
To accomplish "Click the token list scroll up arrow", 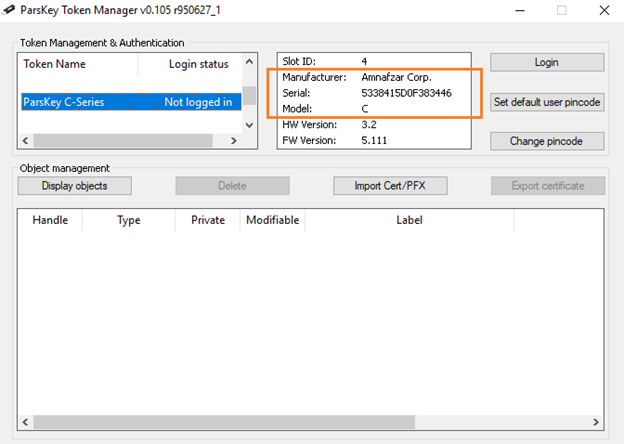I will (250, 61).
